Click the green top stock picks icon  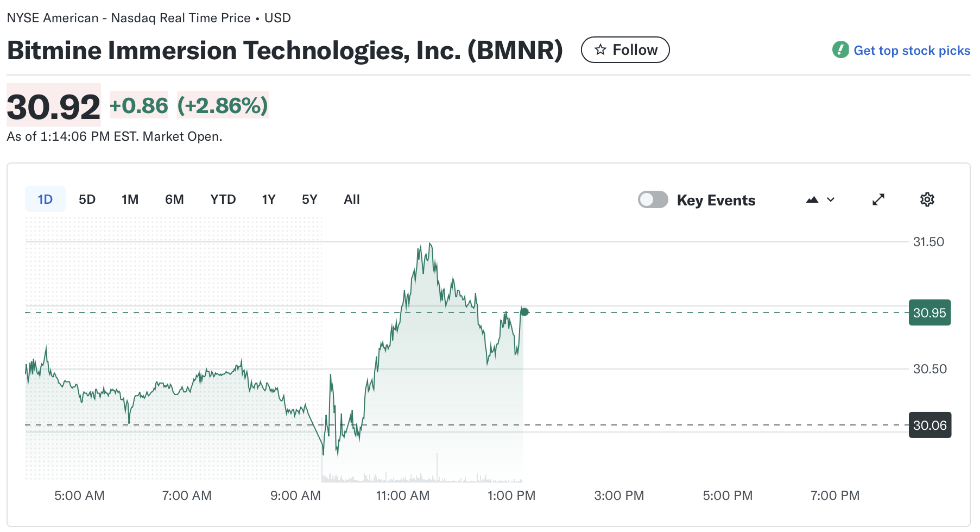coord(840,50)
